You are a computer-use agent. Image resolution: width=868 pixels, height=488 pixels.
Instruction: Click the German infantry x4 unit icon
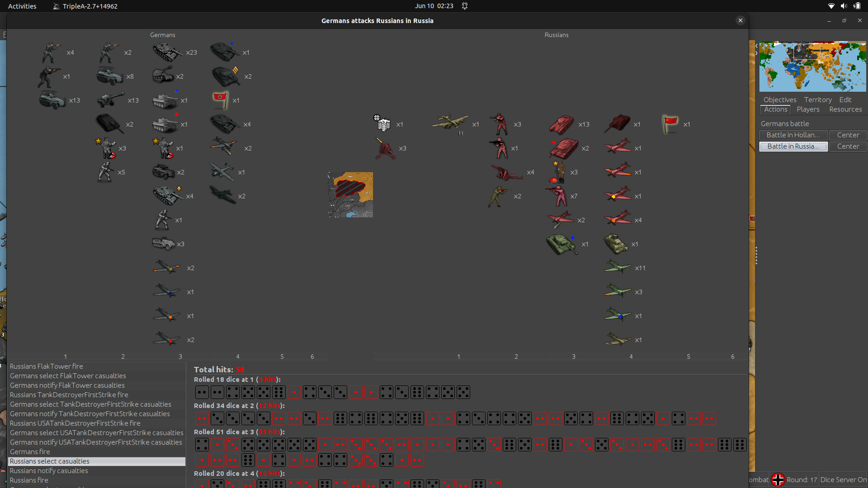tap(52, 52)
